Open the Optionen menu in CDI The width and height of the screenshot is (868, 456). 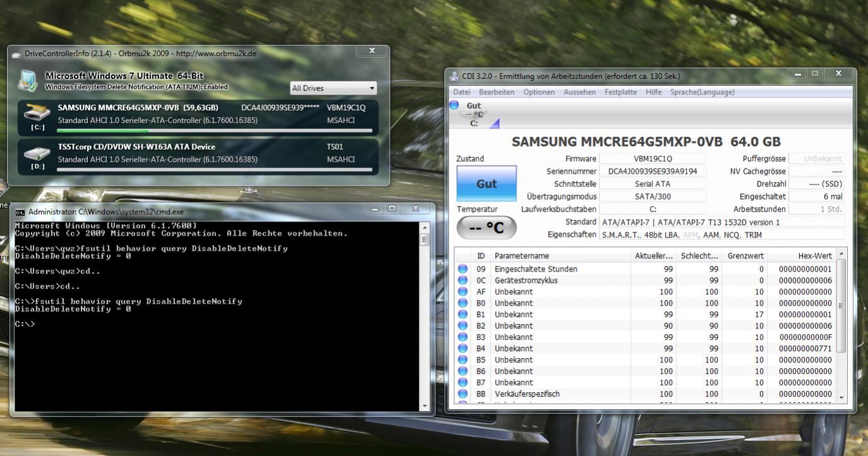[x=539, y=92]
